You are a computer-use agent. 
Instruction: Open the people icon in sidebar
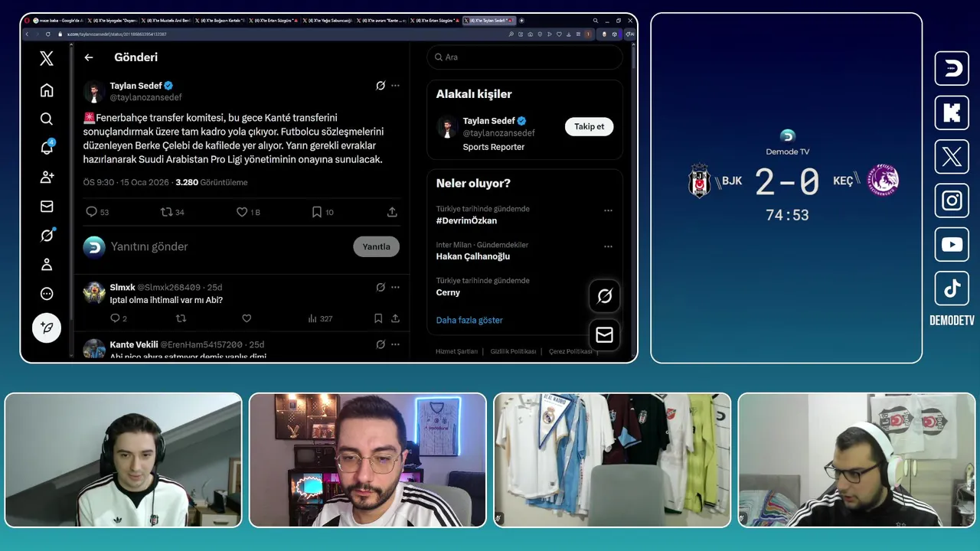point(47,177)
